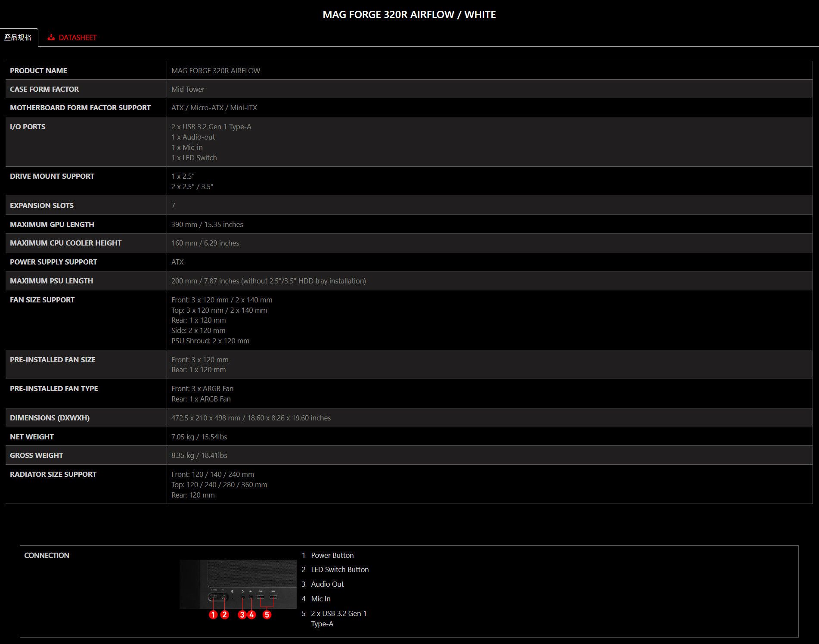Viewport: 819px width, 644px height.
Task: Click red marker number 3 on the diagram
Action: (242, 615)
